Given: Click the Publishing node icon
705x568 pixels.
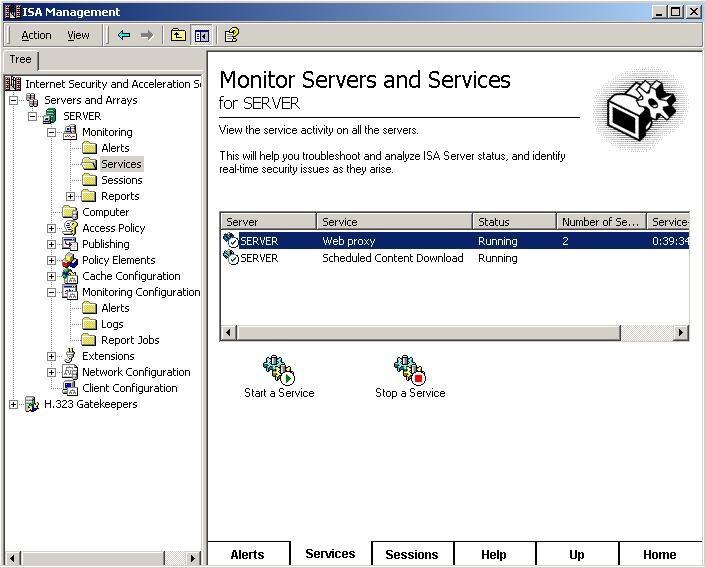Looking at the screenshot, I should [70, 244].
